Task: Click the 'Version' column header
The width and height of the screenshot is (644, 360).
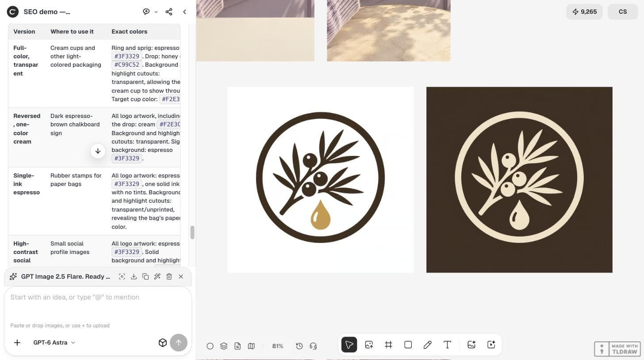Action: [x=24, y=32]
